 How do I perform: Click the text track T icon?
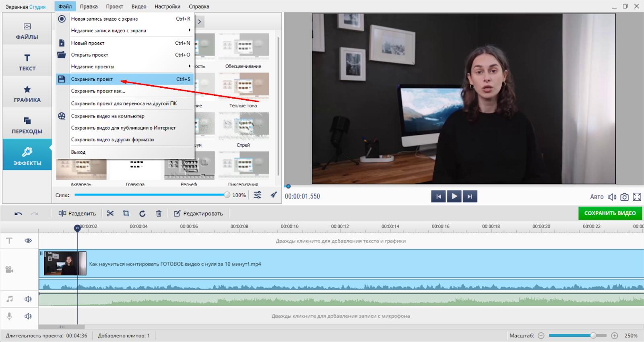pyautogui.click(x=9, y=241)
